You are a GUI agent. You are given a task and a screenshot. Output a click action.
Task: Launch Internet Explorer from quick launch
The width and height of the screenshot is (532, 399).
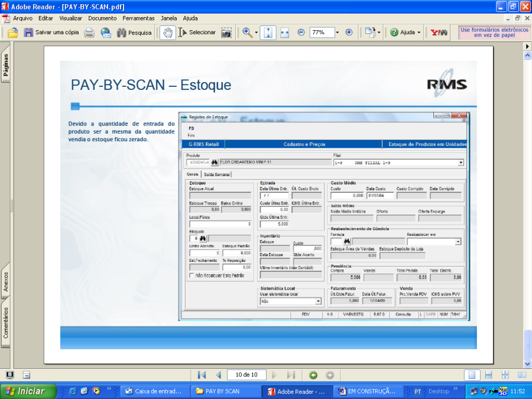[72, 391]
